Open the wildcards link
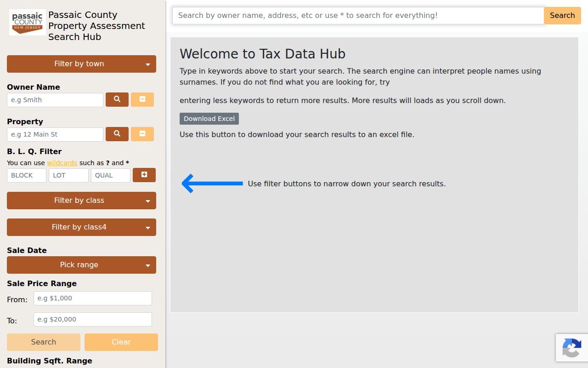 click(x=62, y=163)
